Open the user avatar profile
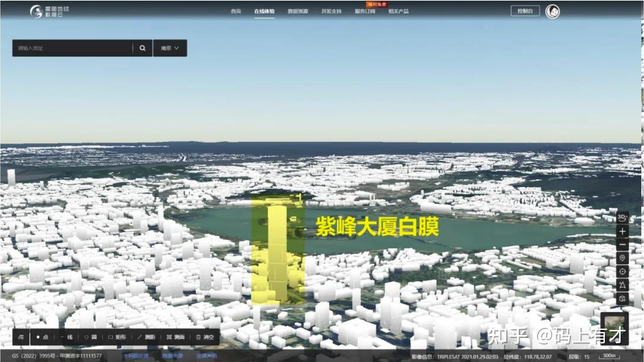The height and width of the screenshot is (362, 644). coord(552,11)
